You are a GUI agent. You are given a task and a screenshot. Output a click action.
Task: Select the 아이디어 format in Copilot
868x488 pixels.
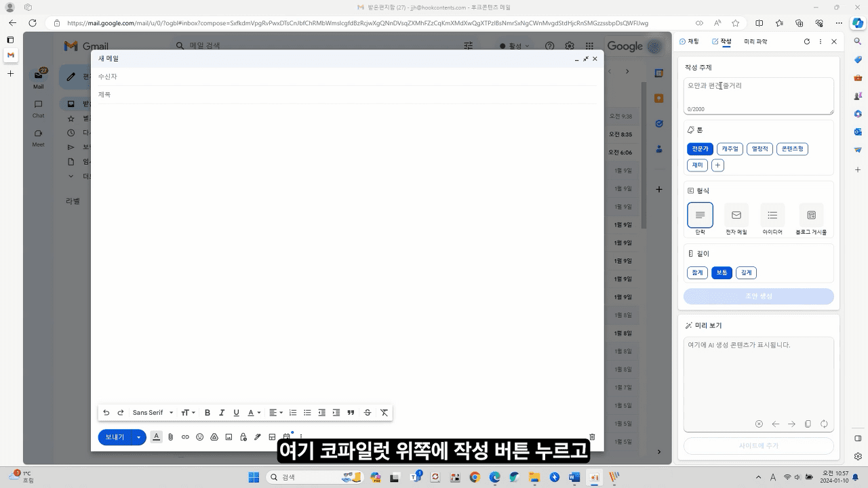tap(772, 216)
